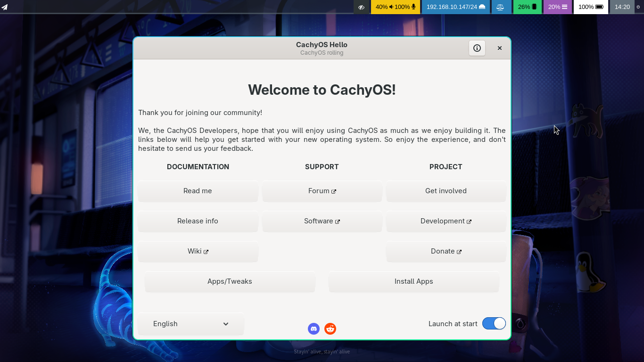Click the Get involved button
Image resolution: width=644 pixels, height=362 pixels.
pyautogui.click(x=446, y=191)
